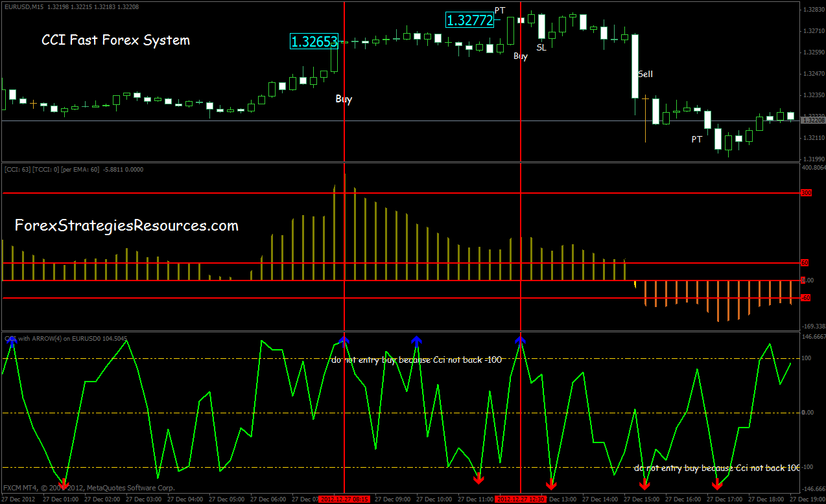Click the 27 Dec 06:00 time label
This screenshot has width=826, height=504.
pos(269,499)
